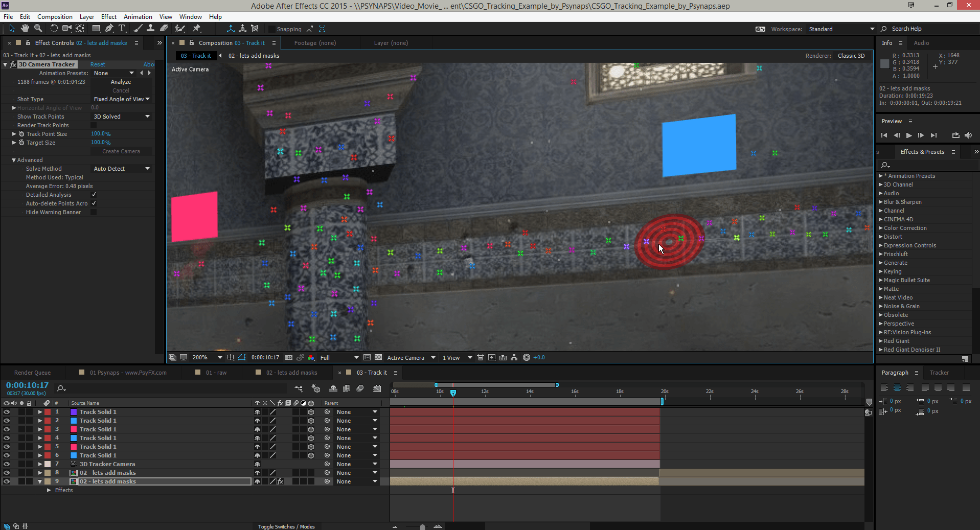Click the Fast Previews icon

click(x=492, y=357)
